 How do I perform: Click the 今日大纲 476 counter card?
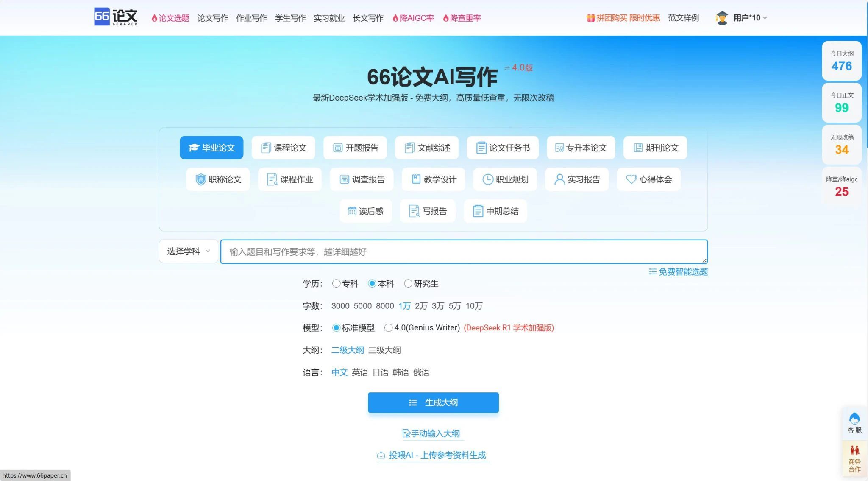(x=842, y=61)
